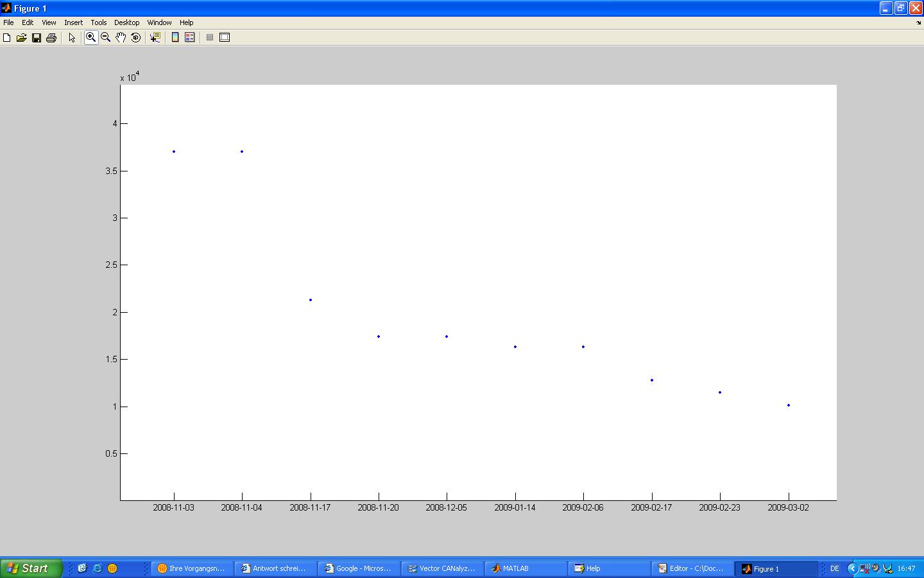Select the Rotate 3D tool
The height and width of the screenshot is (578, 924).
click(x=135, y=38)
